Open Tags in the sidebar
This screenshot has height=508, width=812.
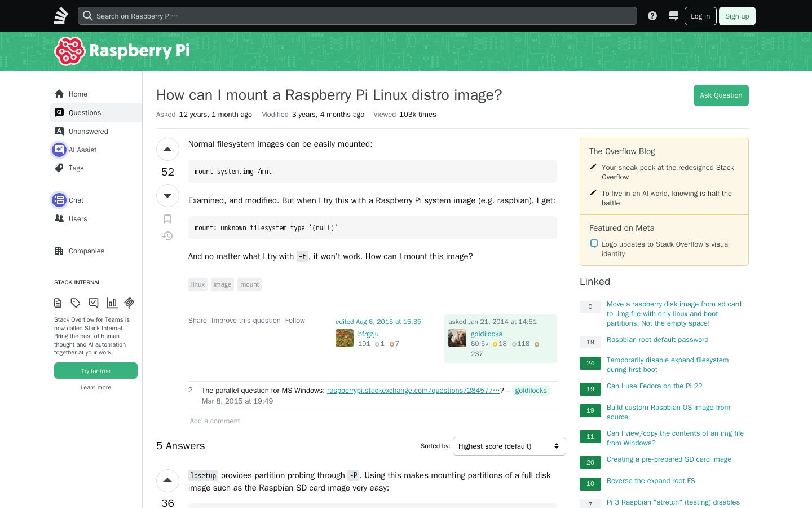(96, 168)
